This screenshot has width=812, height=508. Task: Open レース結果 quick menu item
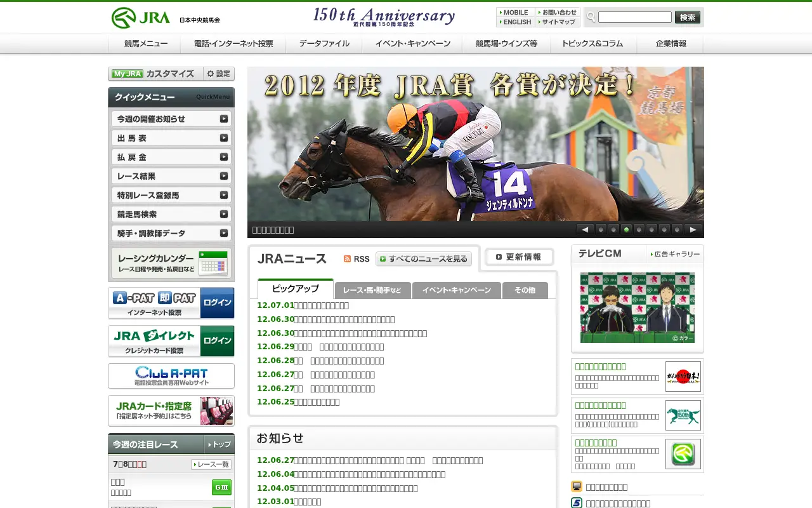(171, 176)
